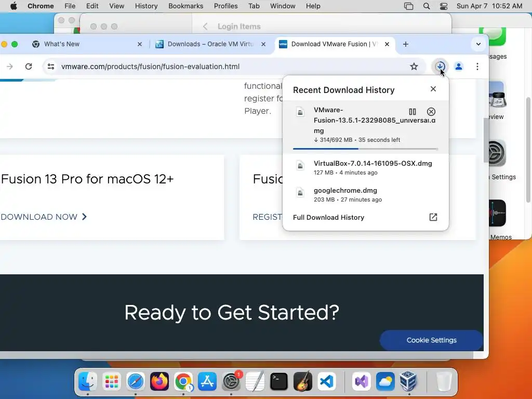Open the View menu
Viewport: 532px width, 399px height.
coord(116,6)
